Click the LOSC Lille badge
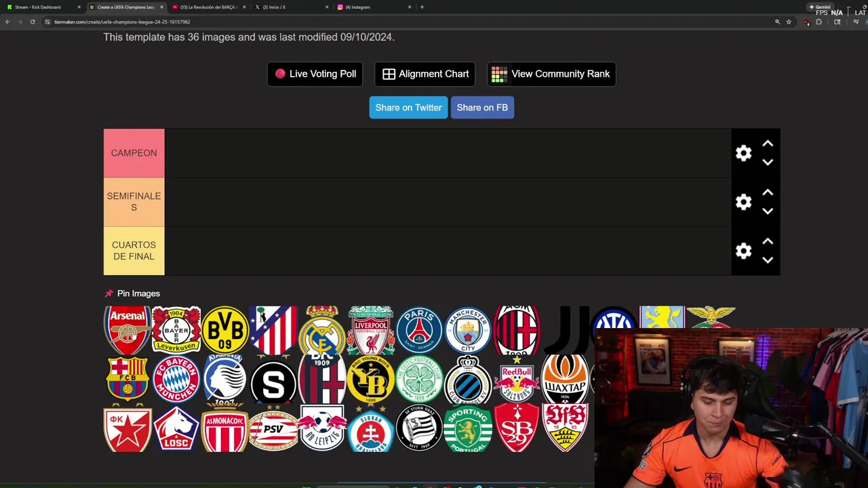 click(x=176, y=428)
